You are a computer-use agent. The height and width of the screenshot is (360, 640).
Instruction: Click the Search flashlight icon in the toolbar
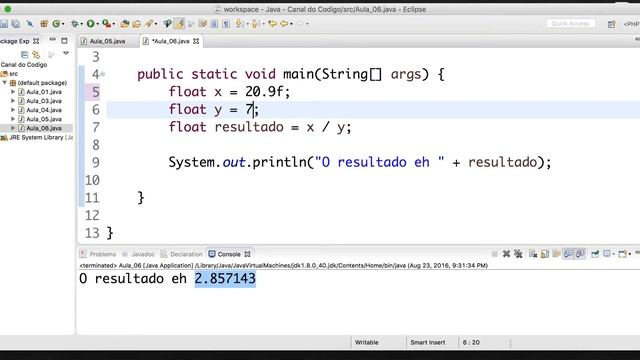point(149,24)
